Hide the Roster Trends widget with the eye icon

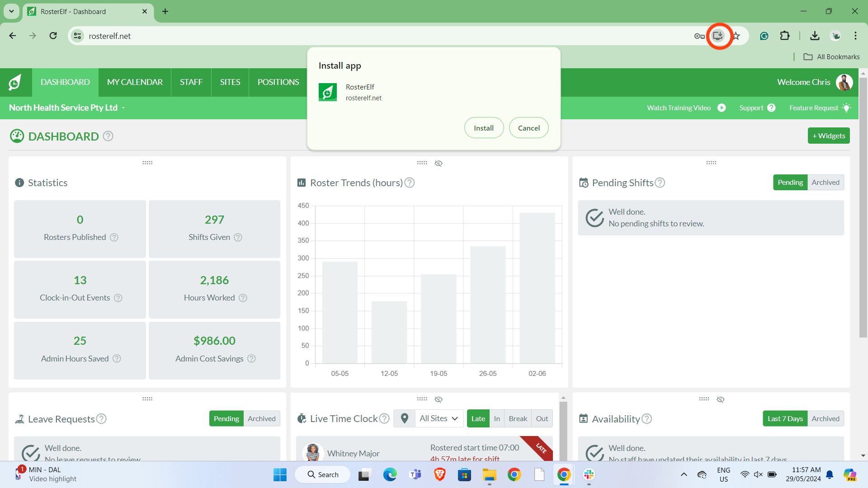tap(439, 163)
